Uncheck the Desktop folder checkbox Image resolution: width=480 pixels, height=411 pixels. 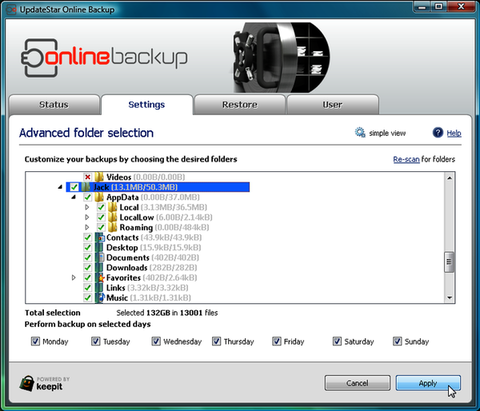(x=88, y=248)
